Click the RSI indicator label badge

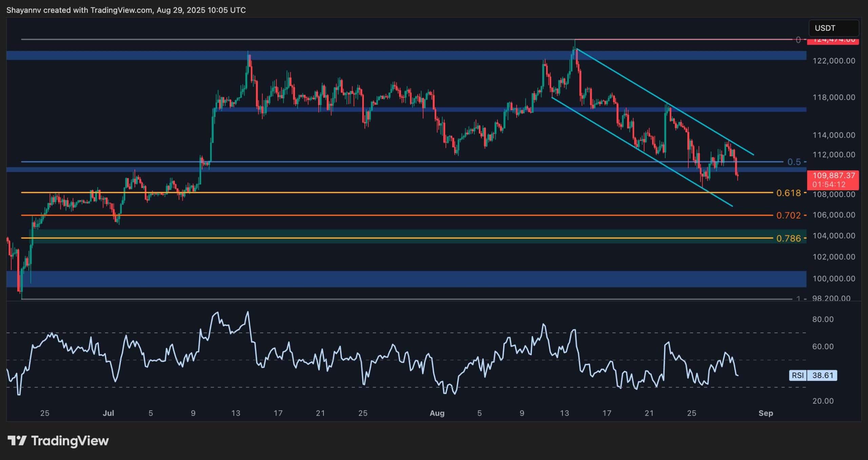tap(798, 375)
